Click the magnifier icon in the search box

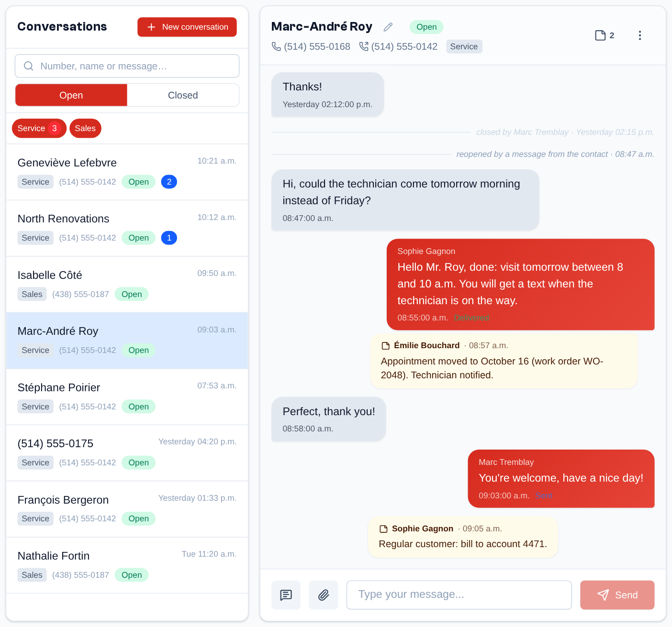[29, 66]
